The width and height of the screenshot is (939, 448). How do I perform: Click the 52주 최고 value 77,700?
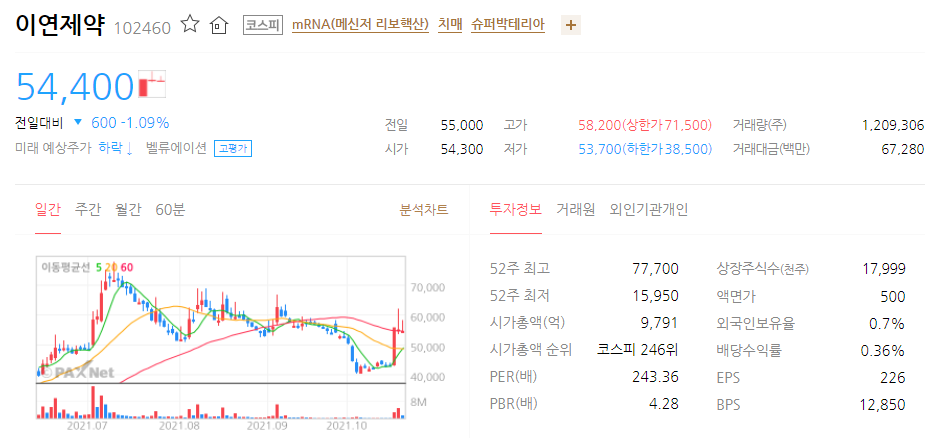click(x=656, y=269)
